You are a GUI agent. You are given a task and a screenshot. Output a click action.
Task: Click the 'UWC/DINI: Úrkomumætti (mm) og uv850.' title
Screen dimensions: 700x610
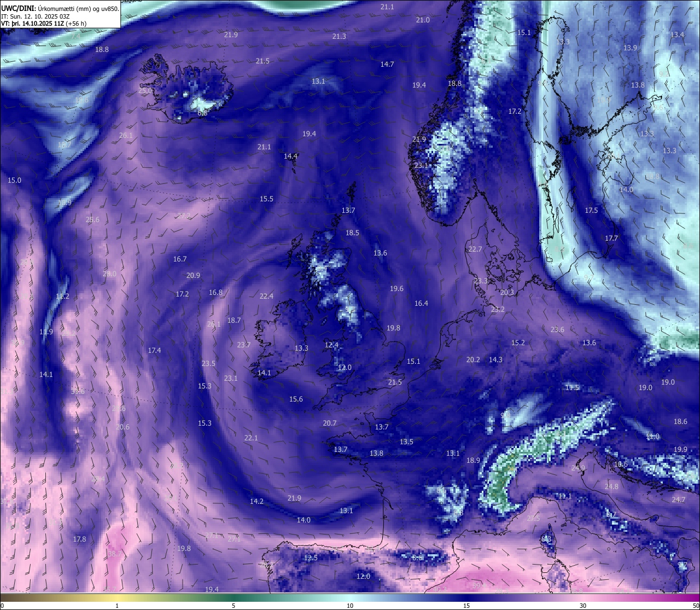point(60,8)
